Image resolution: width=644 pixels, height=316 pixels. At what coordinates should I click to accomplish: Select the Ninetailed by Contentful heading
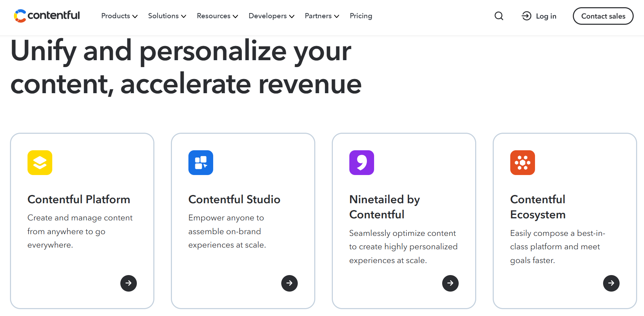pyautogui.click(x=384, y=207)
